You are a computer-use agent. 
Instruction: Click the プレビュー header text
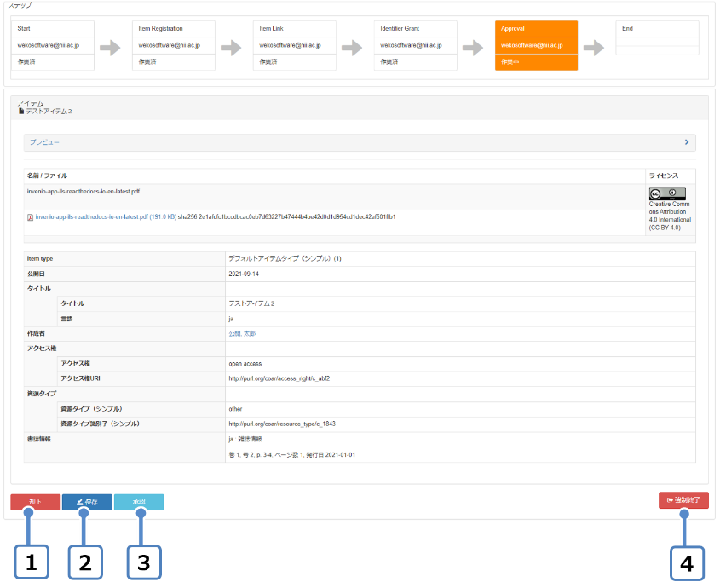(x=44, y=142)
